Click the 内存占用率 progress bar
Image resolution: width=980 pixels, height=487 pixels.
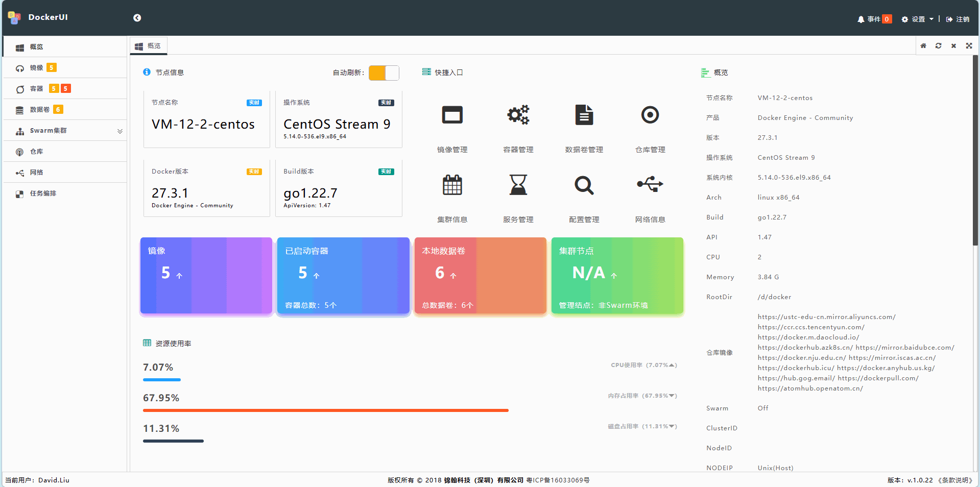[326, 410]
